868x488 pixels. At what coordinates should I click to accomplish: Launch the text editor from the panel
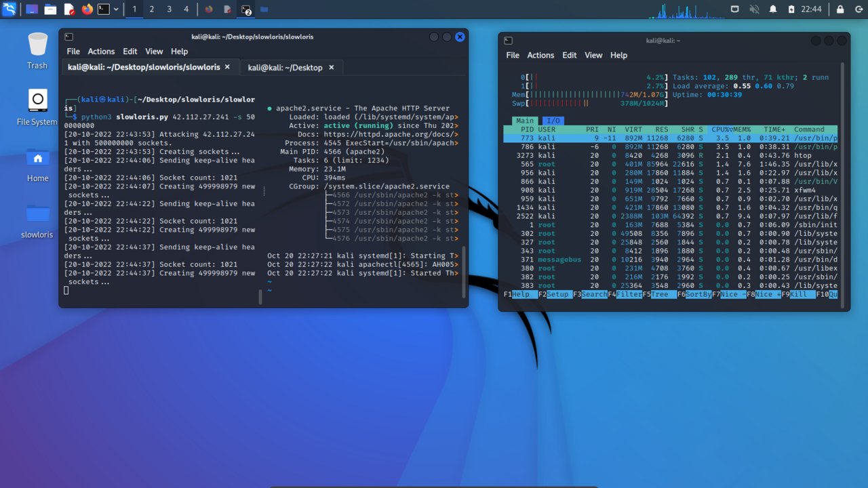coord(68,9)
